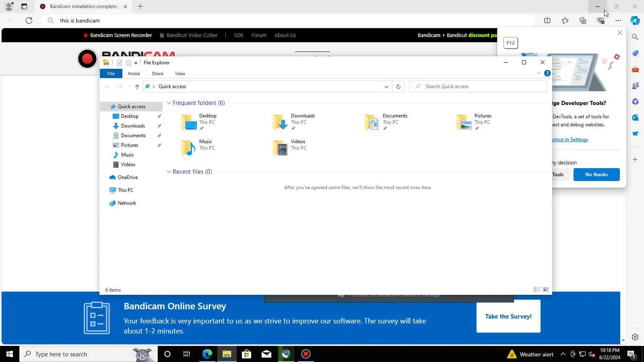644x362 pixels.
Task: Click the taskbar search box
Action: pos(89,354)
